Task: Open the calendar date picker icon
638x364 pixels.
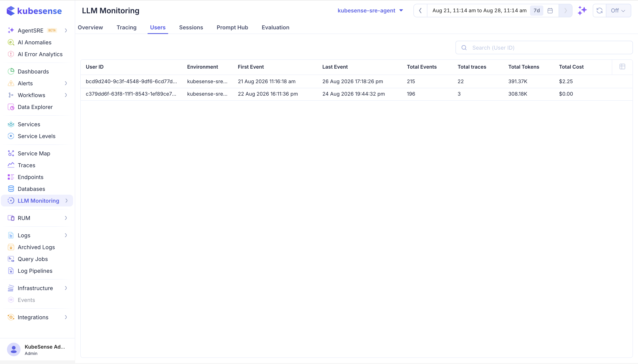Action: click(x=550, y=11)
